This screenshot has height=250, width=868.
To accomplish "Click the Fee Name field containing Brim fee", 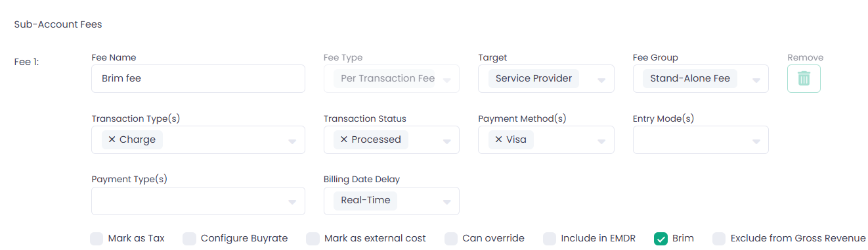I will [198, 78].
